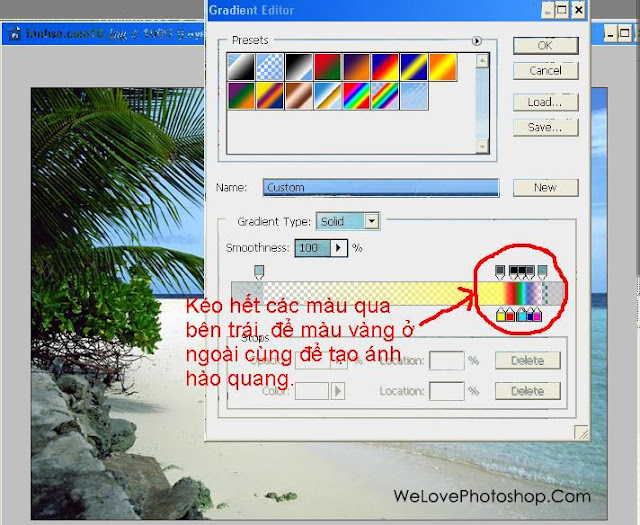Viewport: 640px width, 525px height.
Task: Minimize the Gradient Editor window
Action: tap(548, 10)
